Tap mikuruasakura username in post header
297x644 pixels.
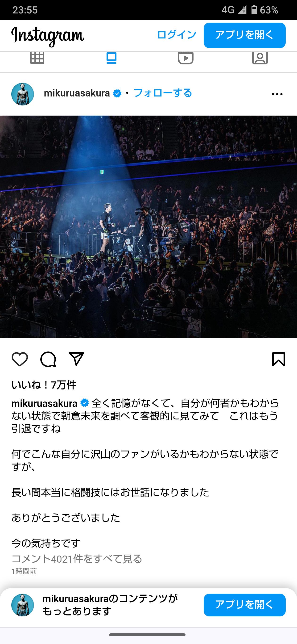click(77, 93)
